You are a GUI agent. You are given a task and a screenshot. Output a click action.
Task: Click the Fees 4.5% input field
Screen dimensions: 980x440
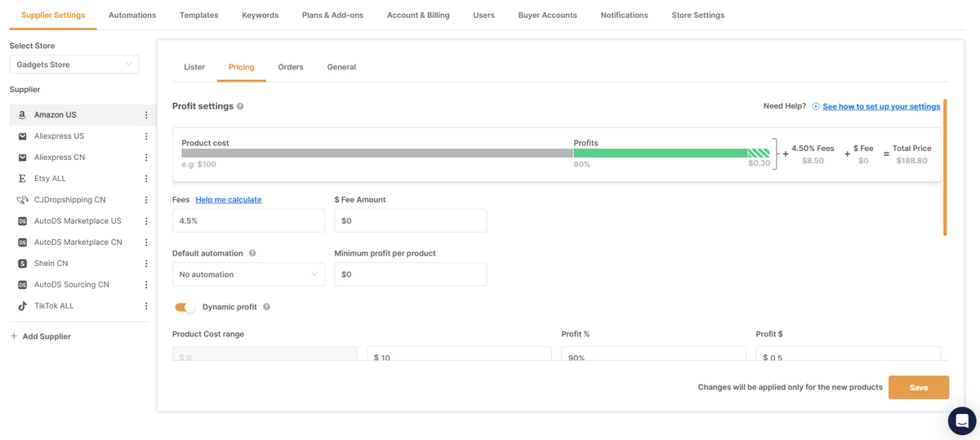(248, 220)
